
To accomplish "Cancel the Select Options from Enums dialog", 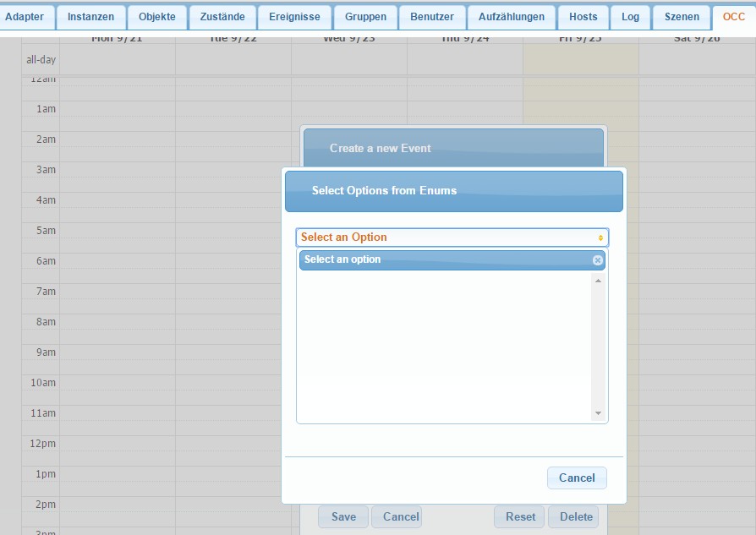I will coord(577,478).
